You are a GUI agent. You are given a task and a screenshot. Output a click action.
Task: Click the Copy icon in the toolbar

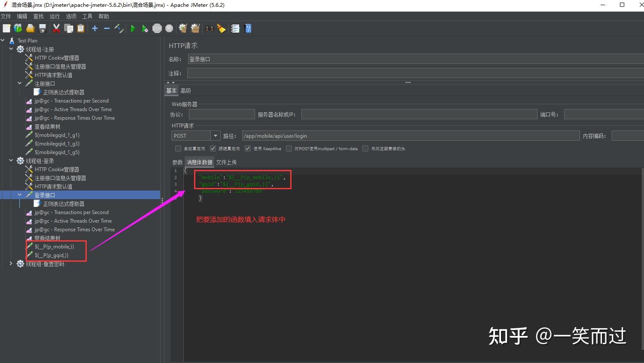(69, 28)
